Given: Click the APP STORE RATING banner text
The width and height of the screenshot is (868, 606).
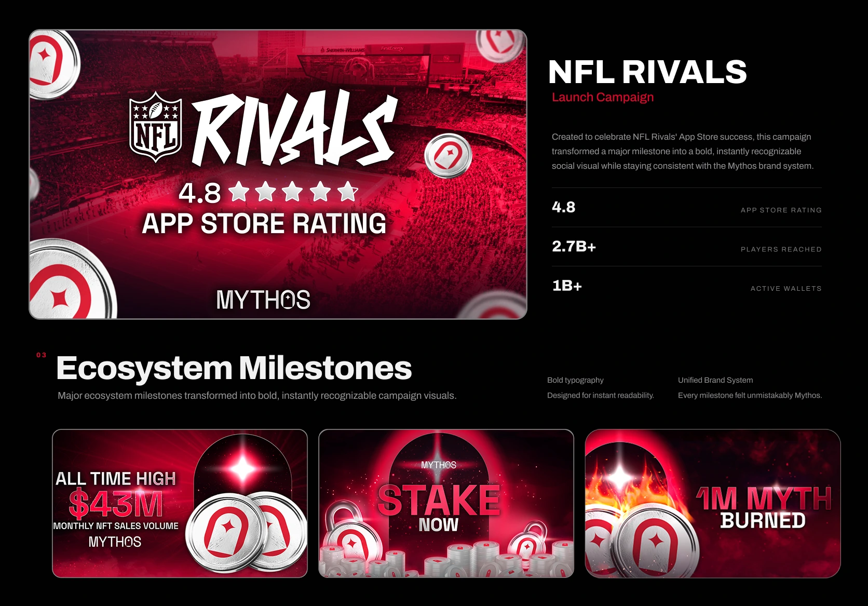Looking at the screenshot, I should pos(264,224).
